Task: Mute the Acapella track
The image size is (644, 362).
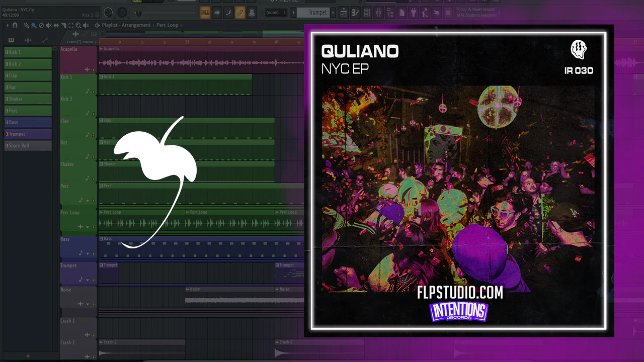Action: coord(94,69)
